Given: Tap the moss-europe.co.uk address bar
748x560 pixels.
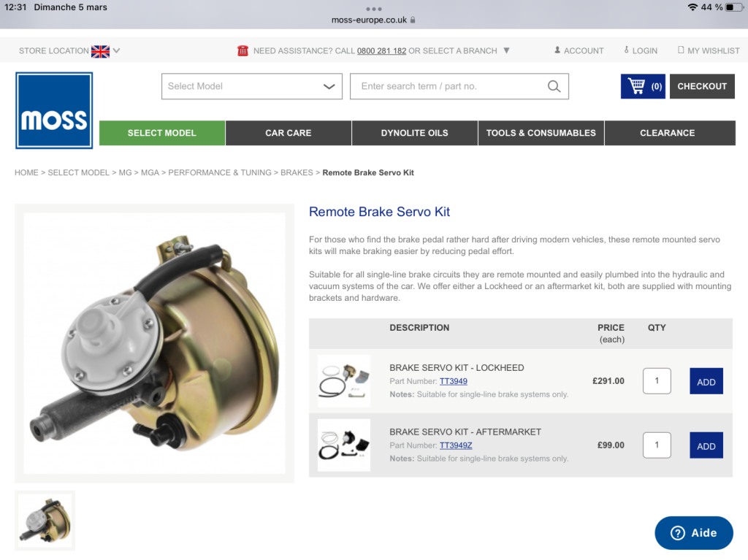Looking at the screenshot, I should point(373,20).
